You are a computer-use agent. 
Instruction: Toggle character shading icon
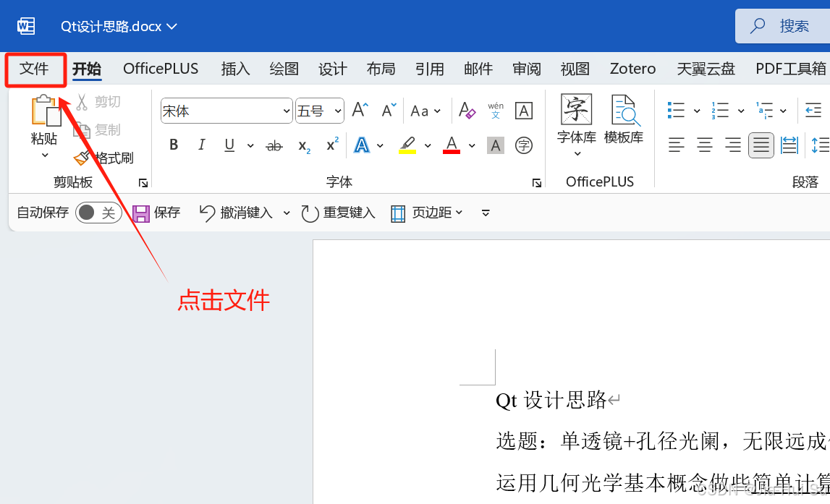(496, 145)
